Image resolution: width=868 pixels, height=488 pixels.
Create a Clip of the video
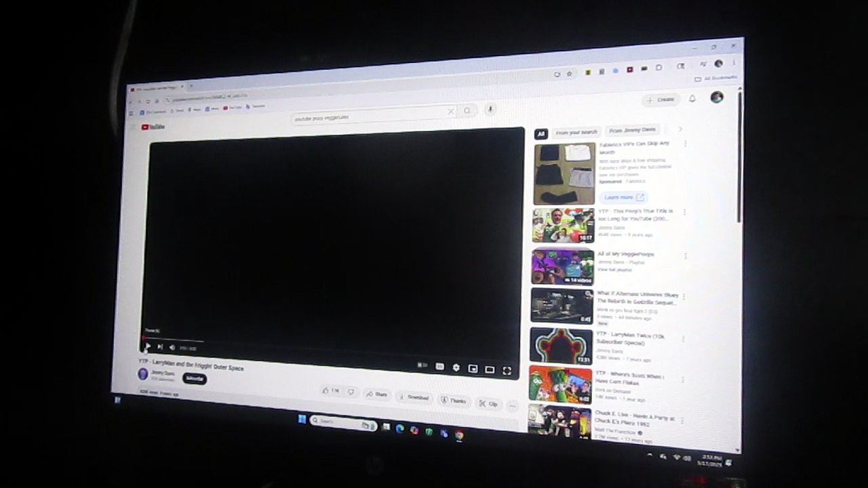tap(488, 403)
